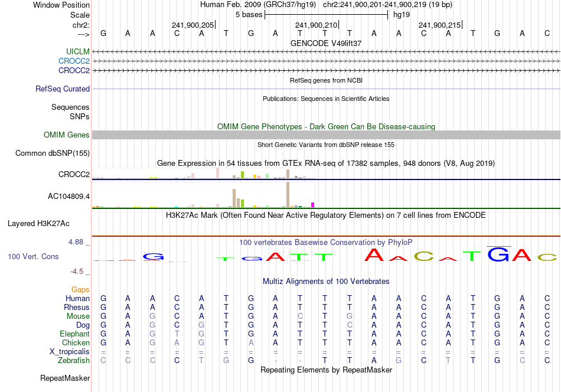Click the Human Feb. 2009 (GRCh37/hg19) assembly text

coord(258,5)
